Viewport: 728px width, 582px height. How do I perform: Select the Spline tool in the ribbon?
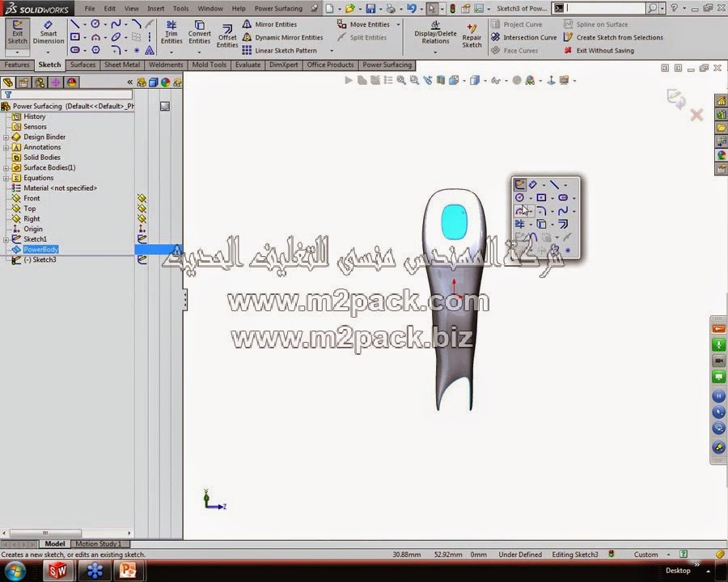tap(116, 23)
